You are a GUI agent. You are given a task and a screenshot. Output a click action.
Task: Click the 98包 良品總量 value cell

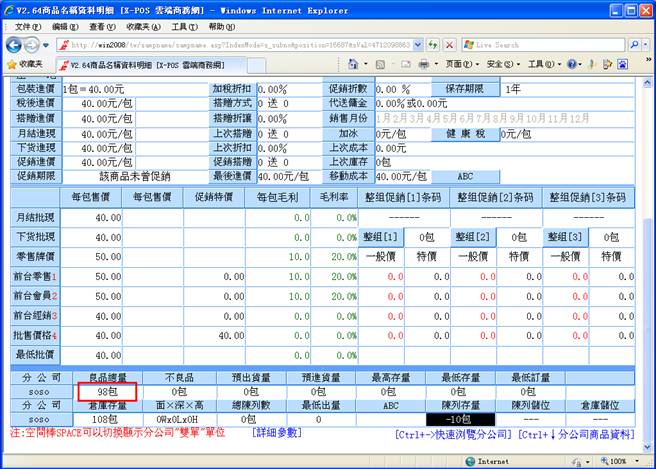[110, 392]
